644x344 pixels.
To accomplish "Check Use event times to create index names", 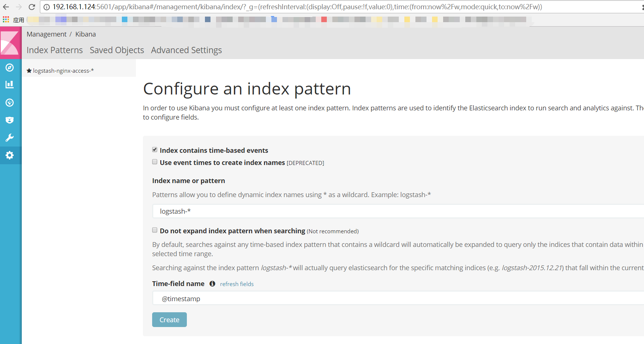I will (155, 162).
